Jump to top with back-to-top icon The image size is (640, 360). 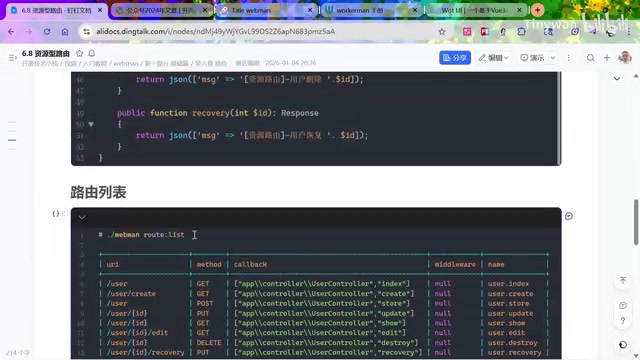[623, 280]
